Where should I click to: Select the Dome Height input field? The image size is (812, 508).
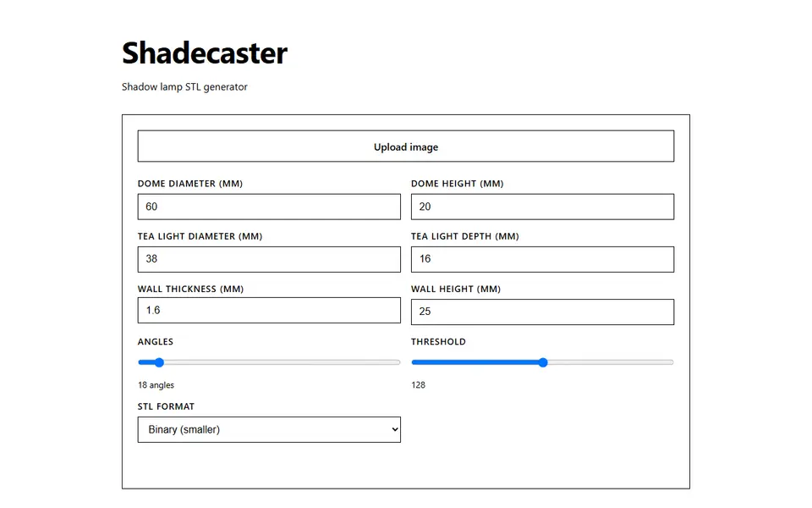click(x=542, y=207)
